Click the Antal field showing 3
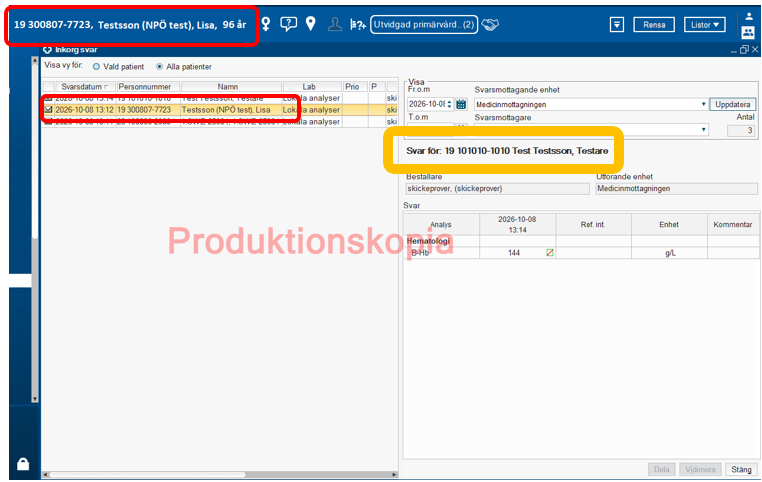 pos(741,130)
